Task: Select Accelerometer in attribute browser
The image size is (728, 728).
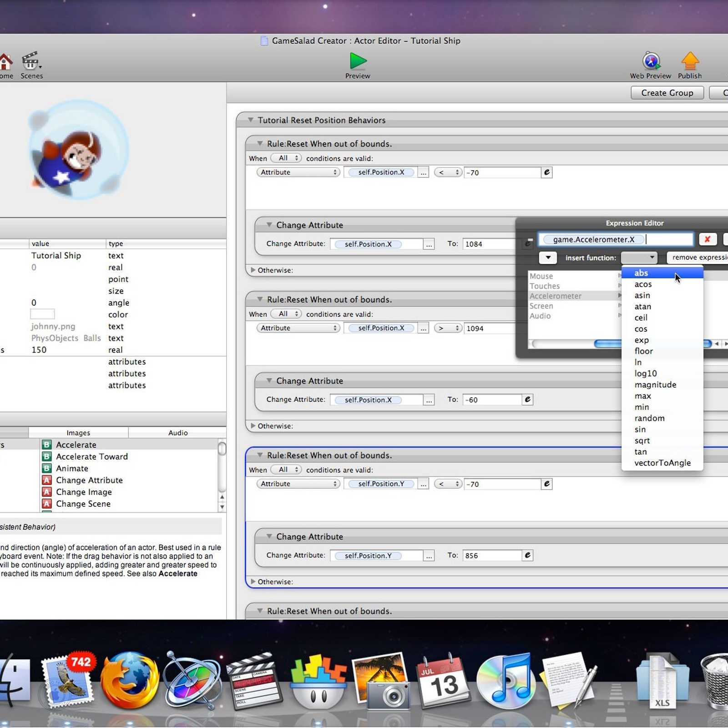Action: coord(575,296)
